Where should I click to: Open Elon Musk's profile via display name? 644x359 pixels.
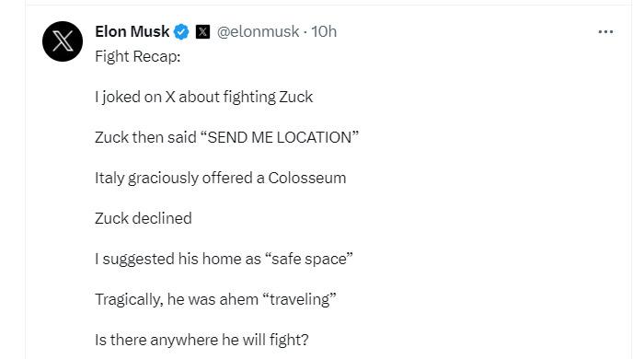point(132,31)
